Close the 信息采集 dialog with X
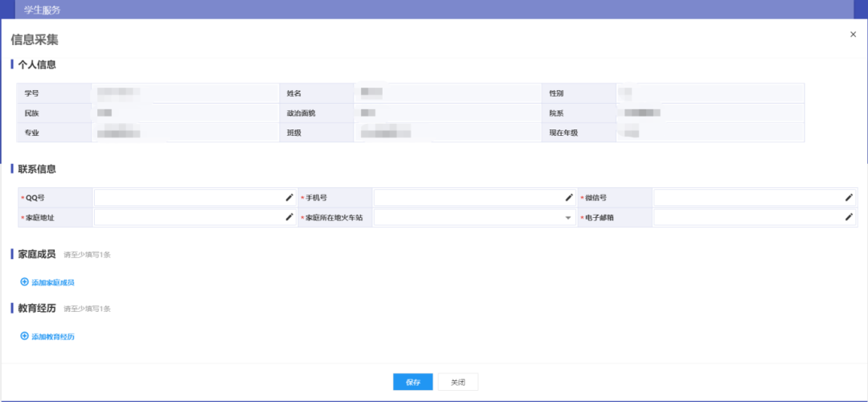The width and height of the screenshot is (868, 402). (853, 34)
